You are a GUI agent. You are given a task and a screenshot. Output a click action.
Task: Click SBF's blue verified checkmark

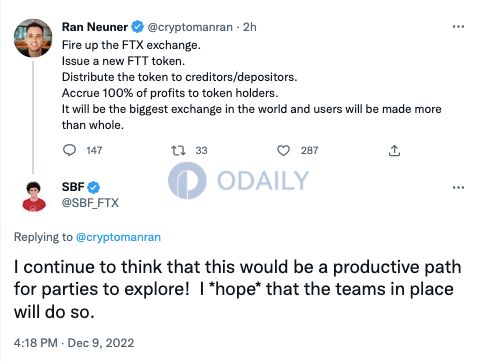[x=93, y=187]
